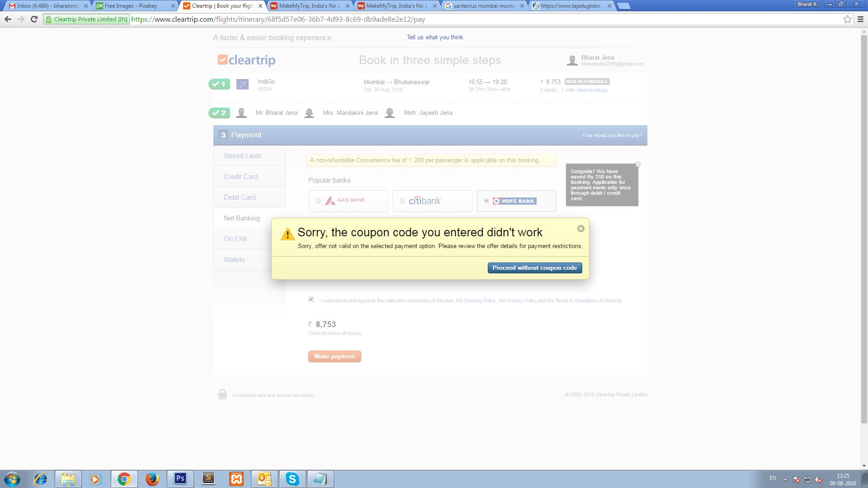Screen dimensions: 868x488
Task: Click the warning triangle icon in dialog
Action: coord(288,234)
